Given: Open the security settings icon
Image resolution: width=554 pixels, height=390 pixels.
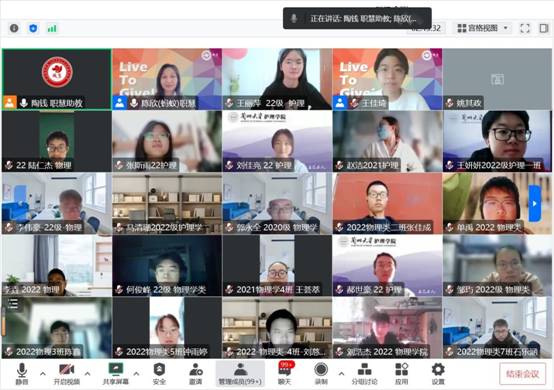Looking at the screenshot, I should [x=159, y=374].
